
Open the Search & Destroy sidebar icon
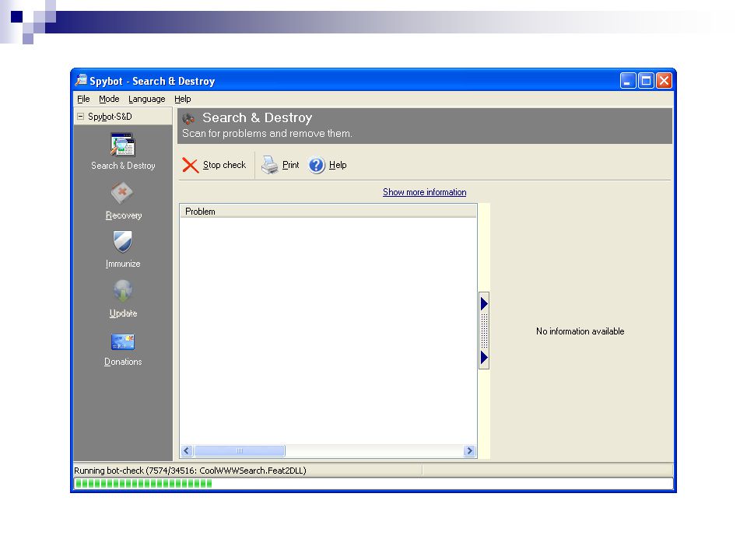[x=123, y=145]
